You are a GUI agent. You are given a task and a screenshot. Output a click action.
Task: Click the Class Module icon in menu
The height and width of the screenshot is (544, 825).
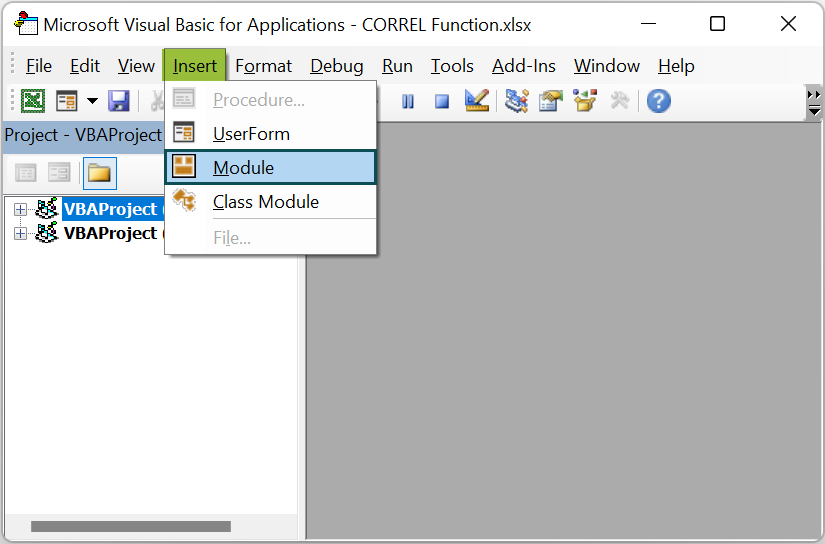(x=184, y=200)
